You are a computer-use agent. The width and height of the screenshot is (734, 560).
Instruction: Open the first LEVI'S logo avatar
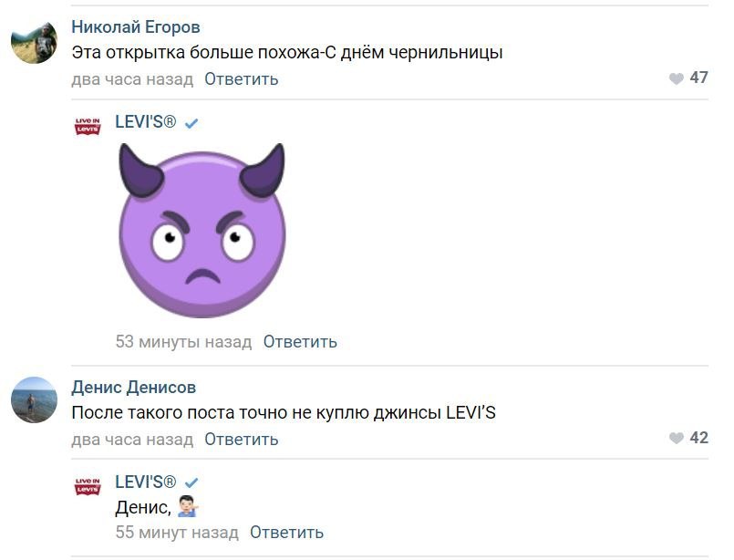pos(88,126)
